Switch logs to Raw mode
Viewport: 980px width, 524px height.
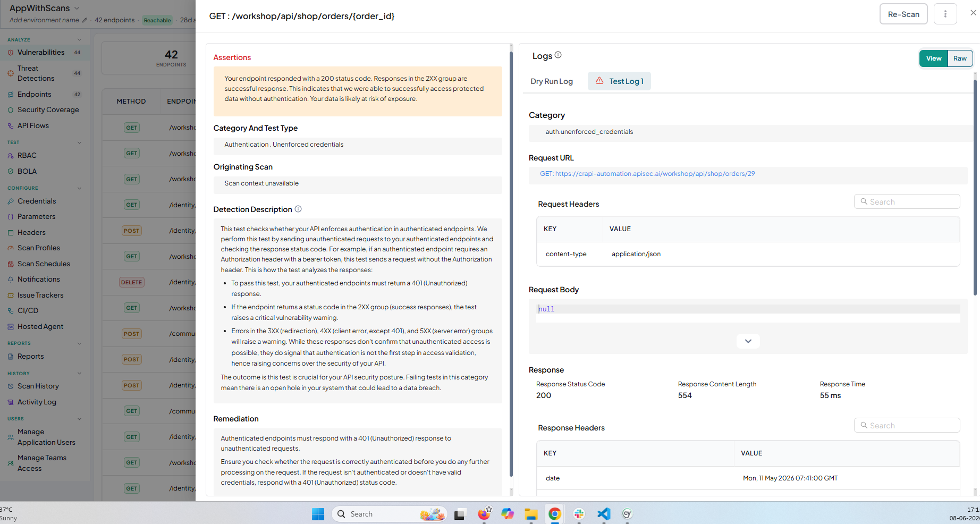960,58
